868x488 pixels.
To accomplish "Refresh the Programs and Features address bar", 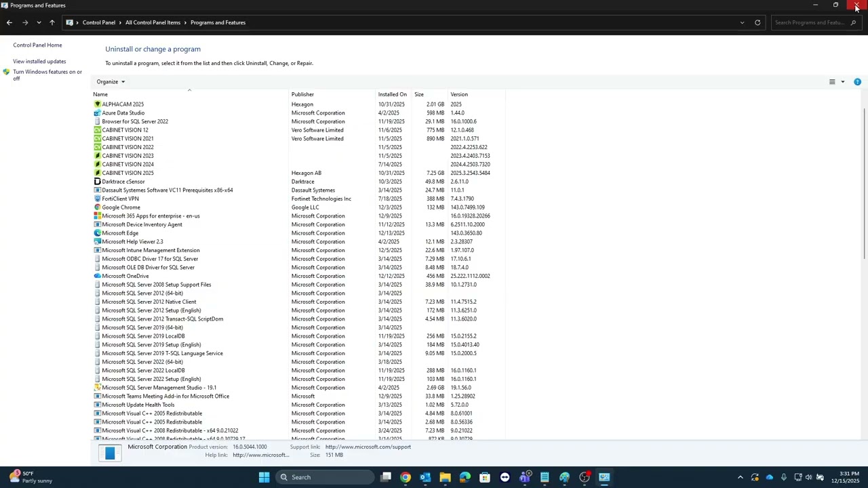I will click(x=757, y=22).
